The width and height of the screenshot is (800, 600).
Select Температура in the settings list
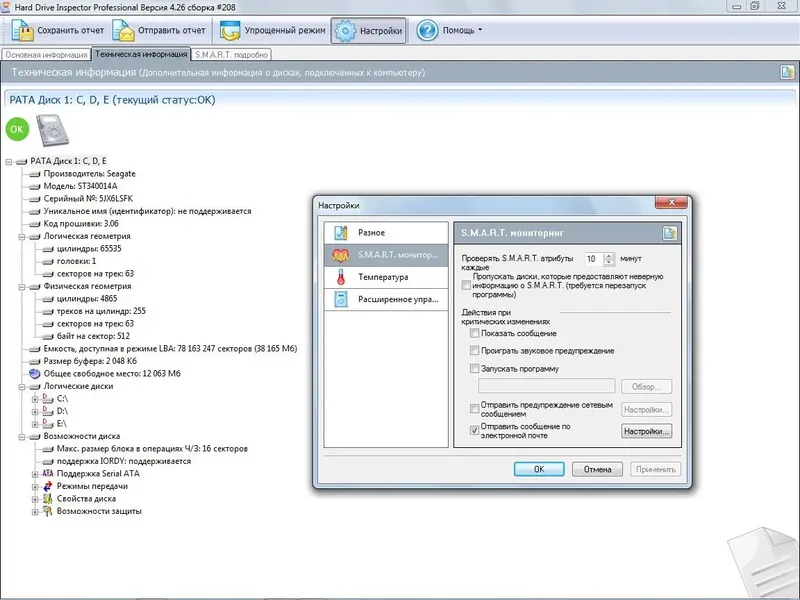pos(386,277)
